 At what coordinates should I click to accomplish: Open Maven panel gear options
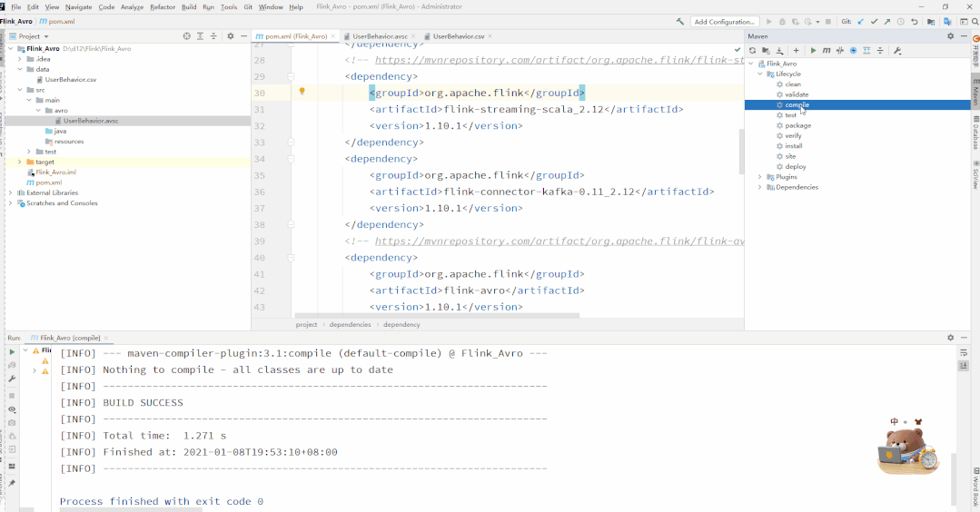(x=951, y=36)
